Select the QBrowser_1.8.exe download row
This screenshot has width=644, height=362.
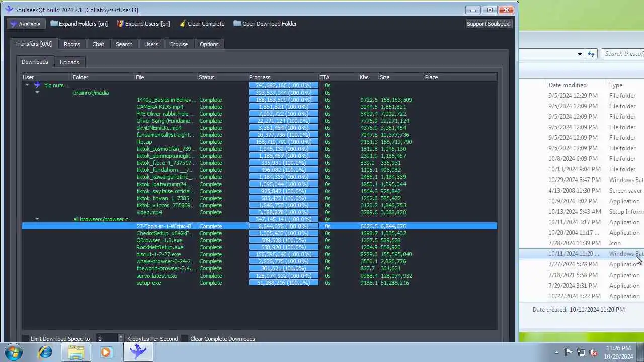tap(260, 240)
